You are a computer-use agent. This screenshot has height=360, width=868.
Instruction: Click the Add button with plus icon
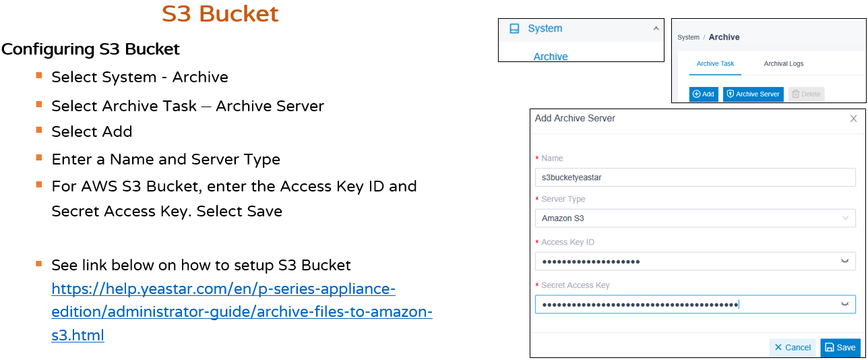pyautogui.click(x=704, y=94)
